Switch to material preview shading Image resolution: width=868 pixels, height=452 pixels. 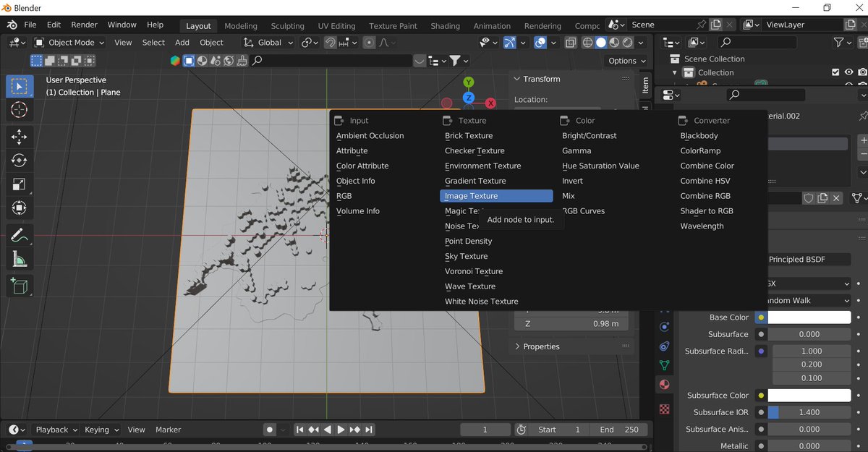click(x=614, y=43)
